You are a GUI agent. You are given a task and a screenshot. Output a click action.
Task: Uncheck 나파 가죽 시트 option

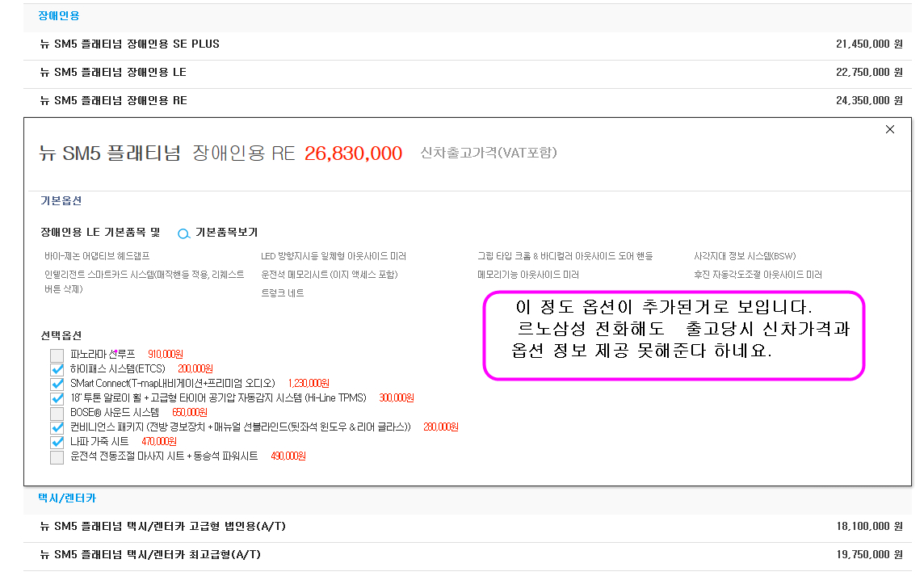pyautogui.click(x=57, y=442)
